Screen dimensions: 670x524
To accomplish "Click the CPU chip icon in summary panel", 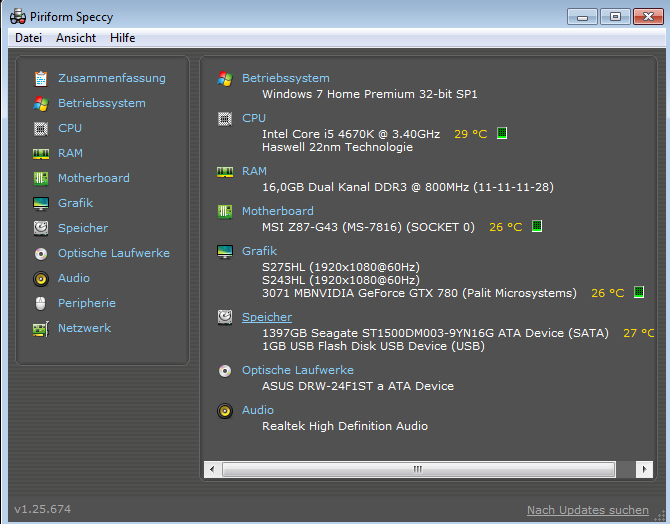I will point(225,119).
